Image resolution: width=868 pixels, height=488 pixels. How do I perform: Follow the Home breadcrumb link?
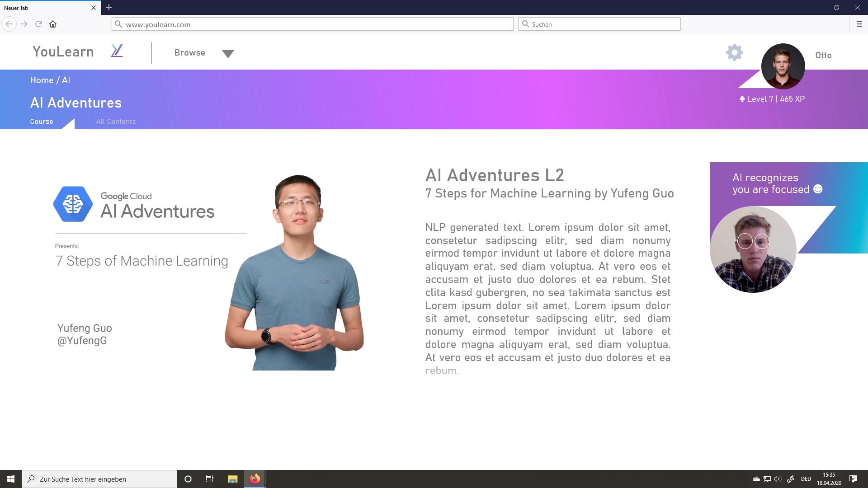[42, 80]
